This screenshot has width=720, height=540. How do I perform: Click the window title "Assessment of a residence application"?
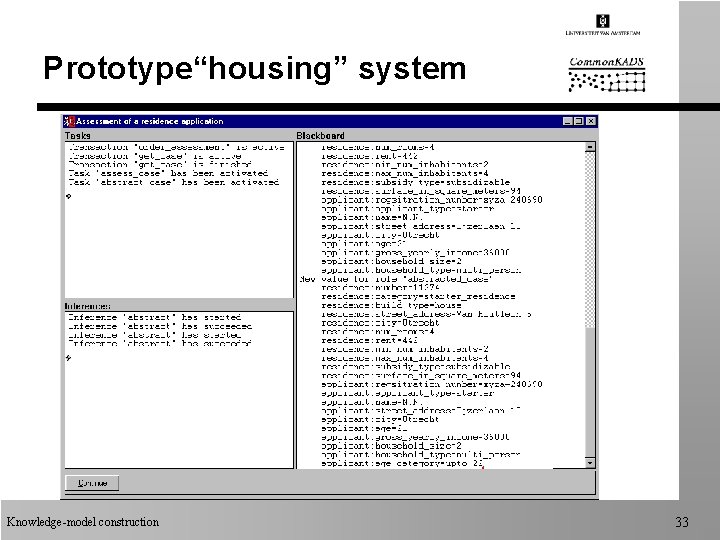click(150, 121)
